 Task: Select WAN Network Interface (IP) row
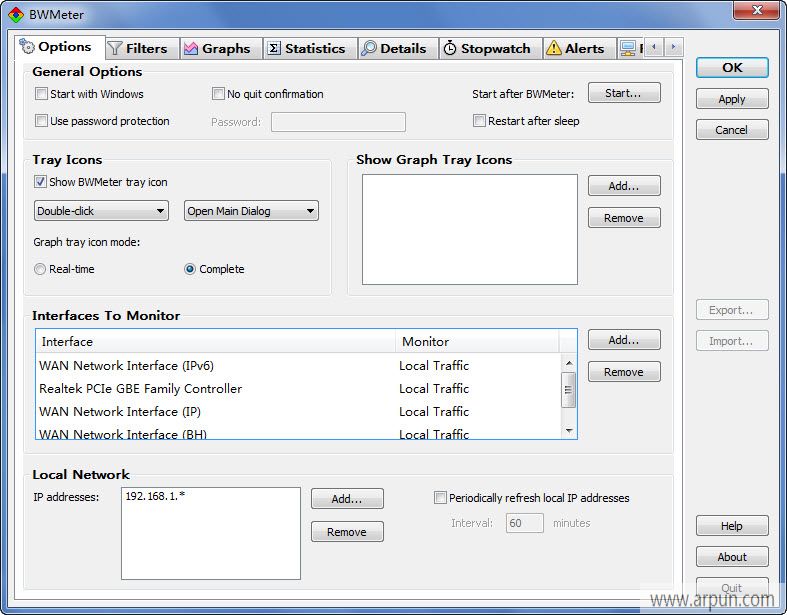point(298,412)
